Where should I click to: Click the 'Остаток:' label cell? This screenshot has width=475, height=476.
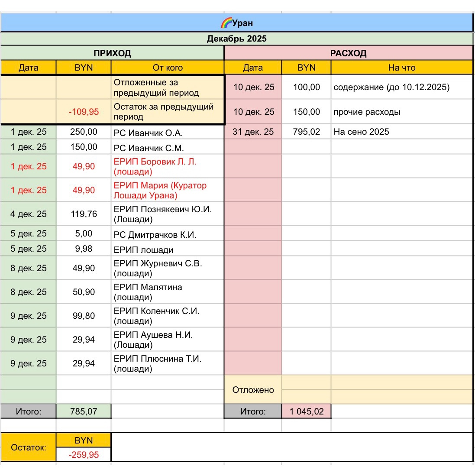(x=29, y=447)
